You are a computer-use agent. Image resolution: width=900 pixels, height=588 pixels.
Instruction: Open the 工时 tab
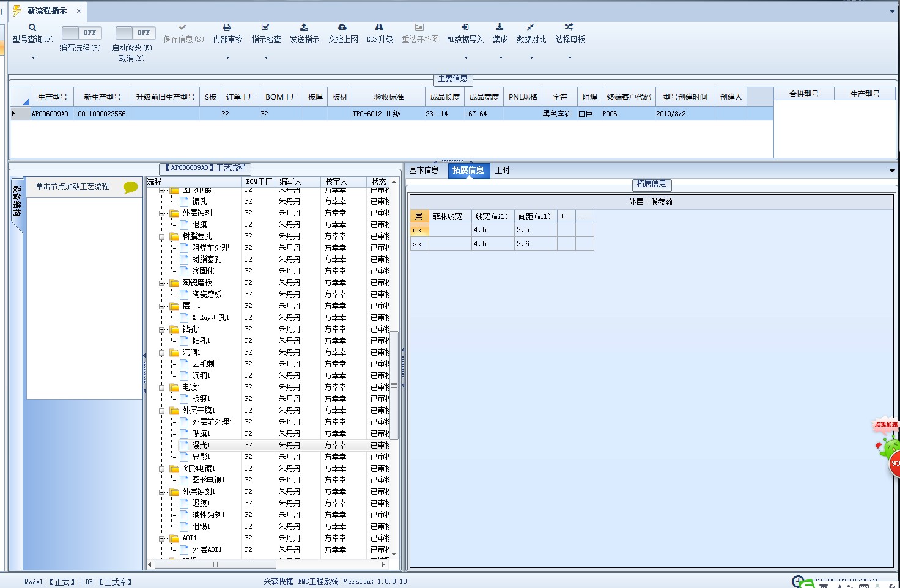(502, 171)
